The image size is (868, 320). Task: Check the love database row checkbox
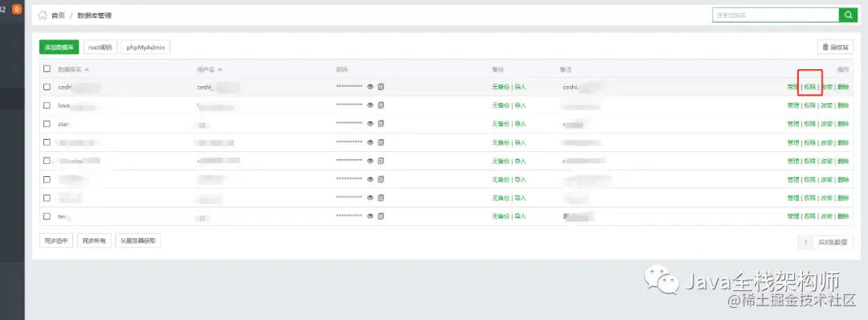tap(47, 105)
